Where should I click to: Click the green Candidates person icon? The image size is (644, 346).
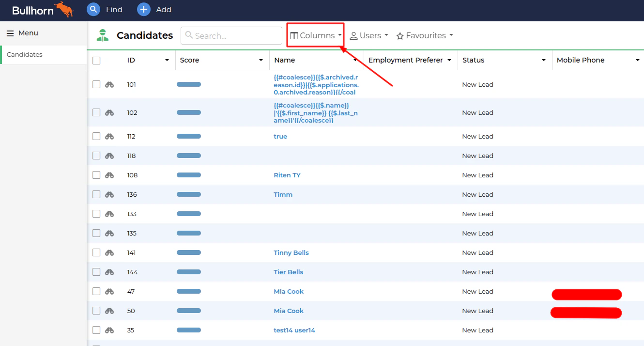[102, 35]
